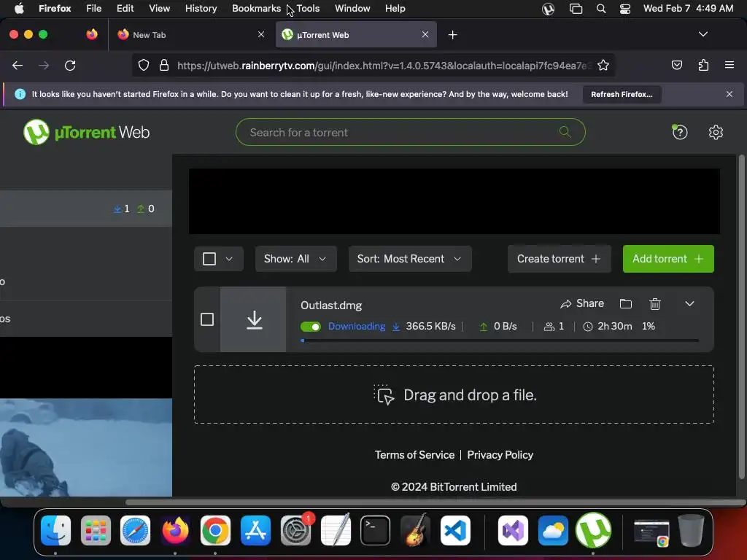Open Launchpad in the Dock
747x560 pixels.
[96, 530]
